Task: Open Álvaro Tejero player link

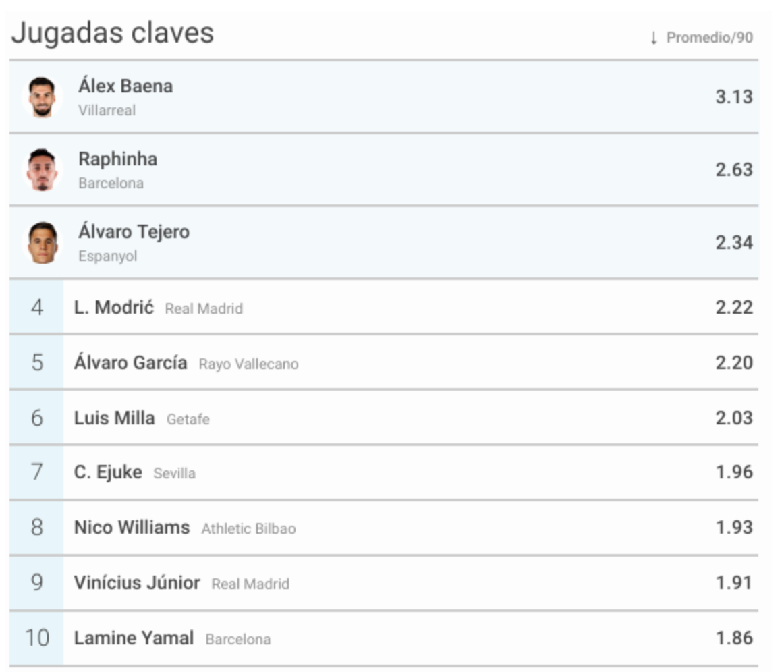Action: [134, 232]
